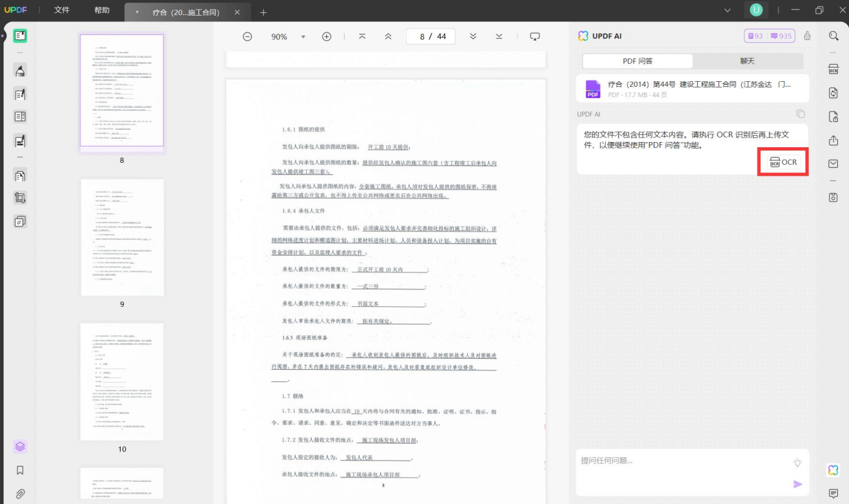Open the 帮助 menu
Viewport: 849px width, 504px height.
coord(102,10)
